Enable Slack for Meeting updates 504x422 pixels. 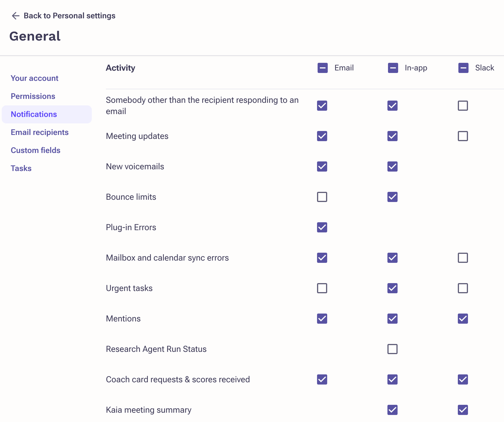463,136
